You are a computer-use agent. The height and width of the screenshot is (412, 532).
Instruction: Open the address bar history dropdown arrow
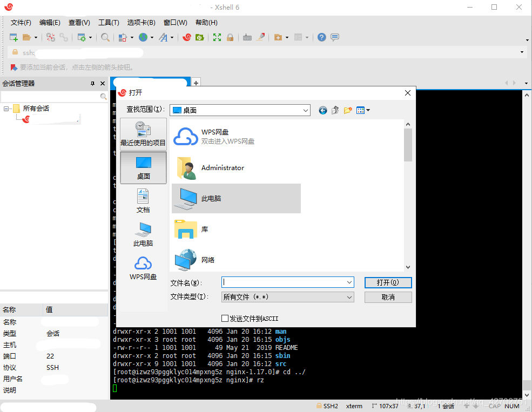(x=522, y=52)
